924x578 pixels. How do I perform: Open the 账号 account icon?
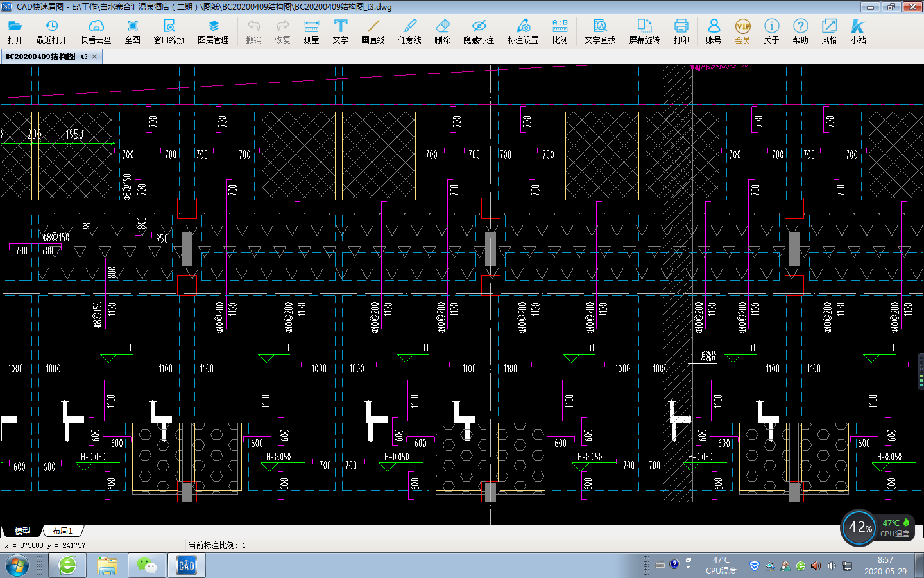[714, 31]
